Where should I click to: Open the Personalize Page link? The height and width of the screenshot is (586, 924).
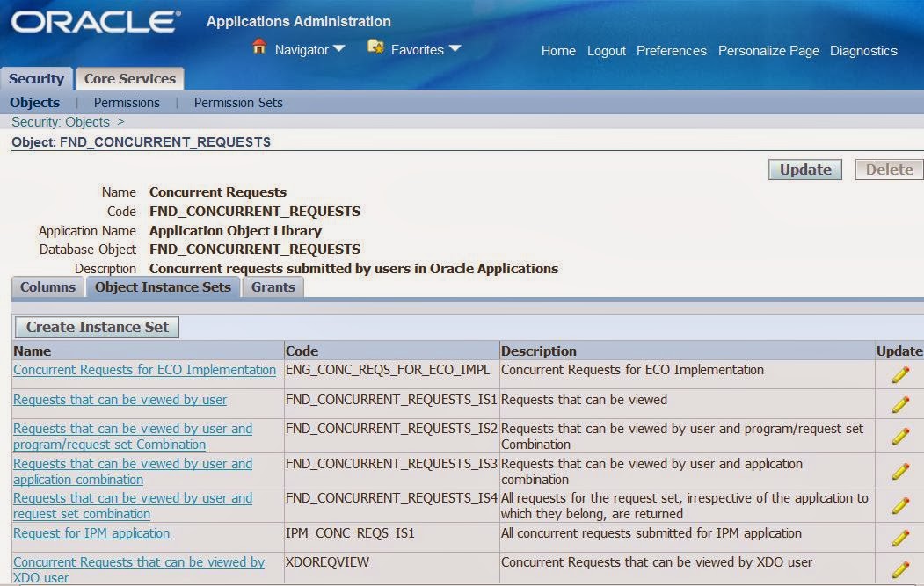point(768,51)
